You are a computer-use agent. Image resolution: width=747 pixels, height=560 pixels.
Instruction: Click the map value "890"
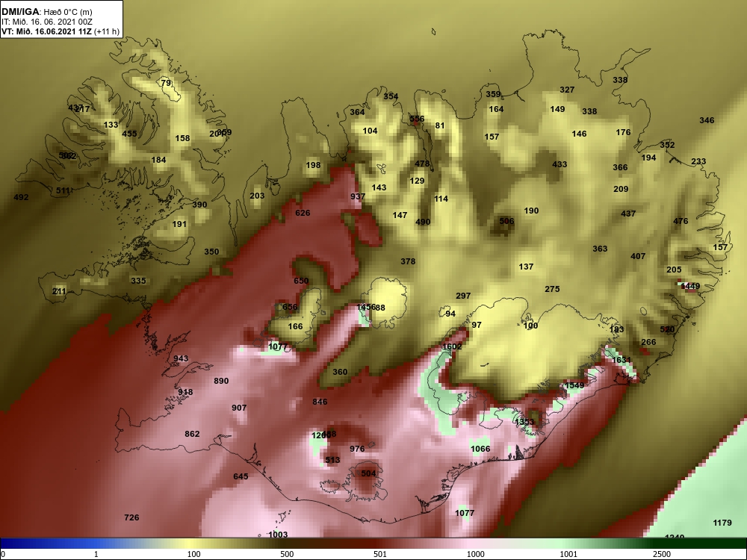[x=221, y=381]
